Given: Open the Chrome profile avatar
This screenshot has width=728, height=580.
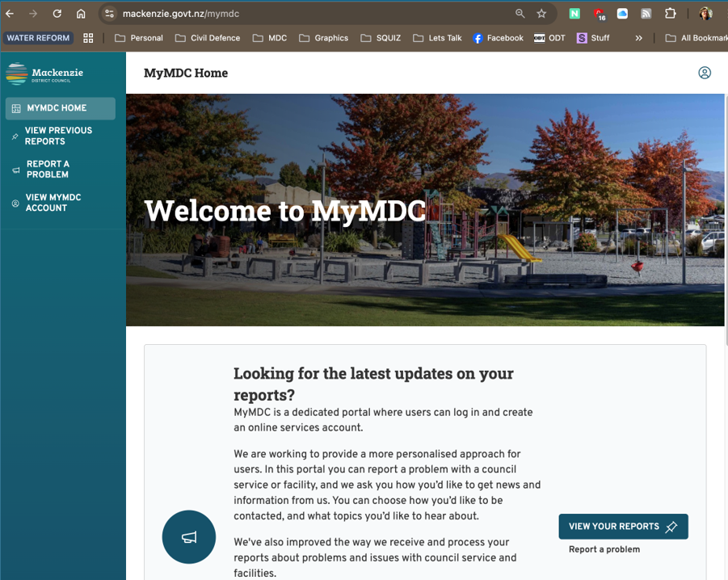Looking at the screenshot, I should (705, 14).
